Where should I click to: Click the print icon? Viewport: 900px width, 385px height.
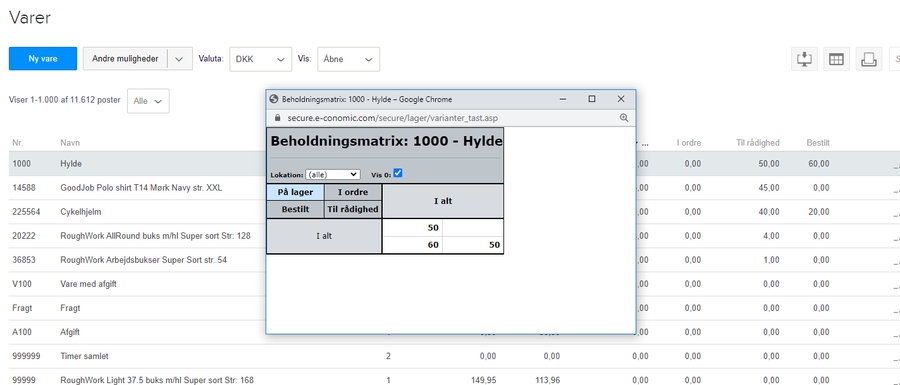pyautogui.click(x=868, y=59)
